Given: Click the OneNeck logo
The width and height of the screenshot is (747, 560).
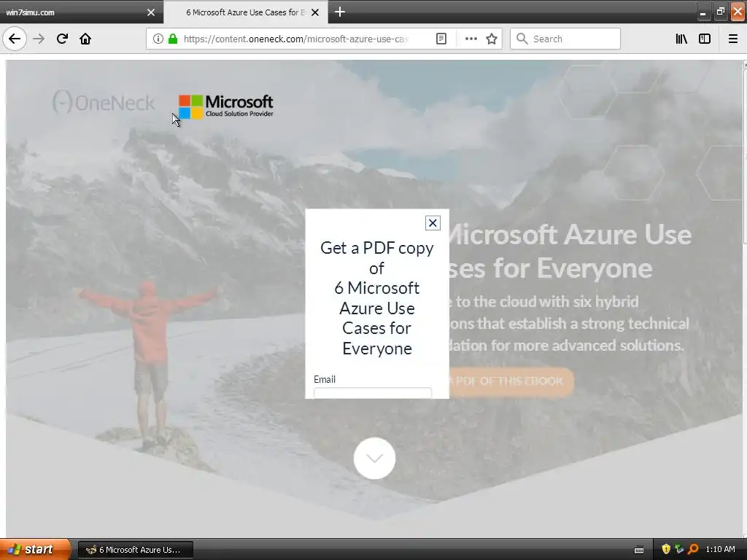Looking at the screenshot, I should pos(104,102).
